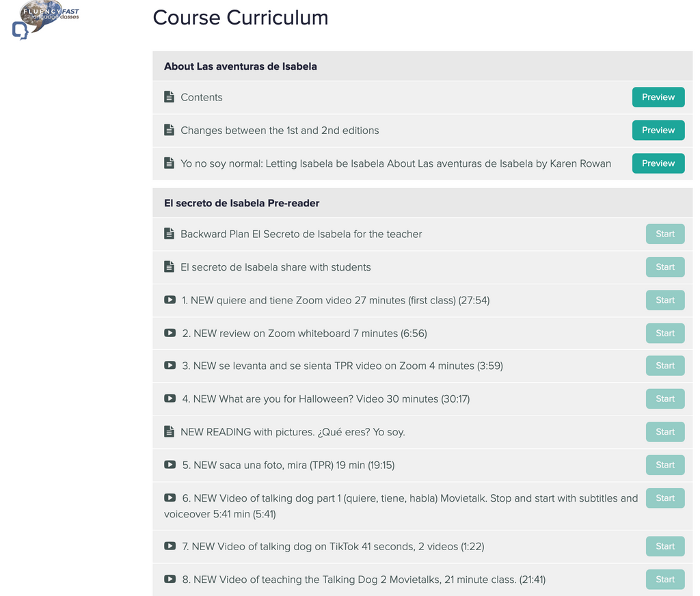Start the Backward Plan El Secreto lesson

664,234
